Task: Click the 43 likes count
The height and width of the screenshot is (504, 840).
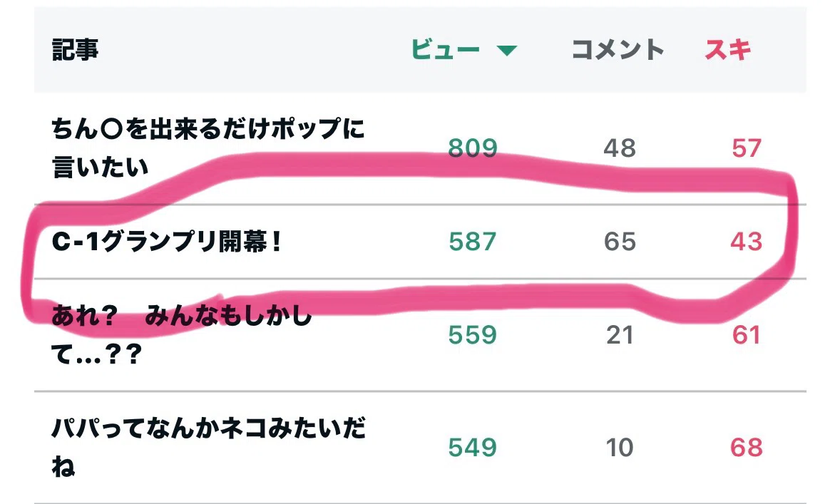Action: pos(747,242)
